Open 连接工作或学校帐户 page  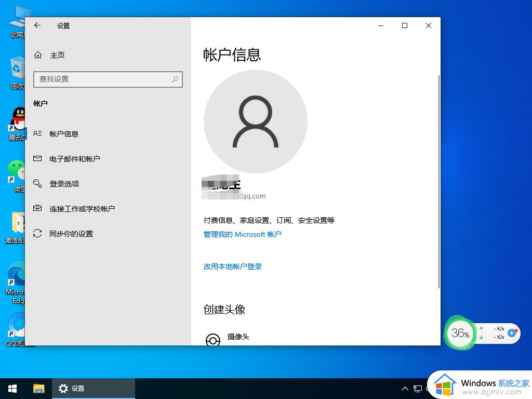pyautogui.click(x=82, y=209)
